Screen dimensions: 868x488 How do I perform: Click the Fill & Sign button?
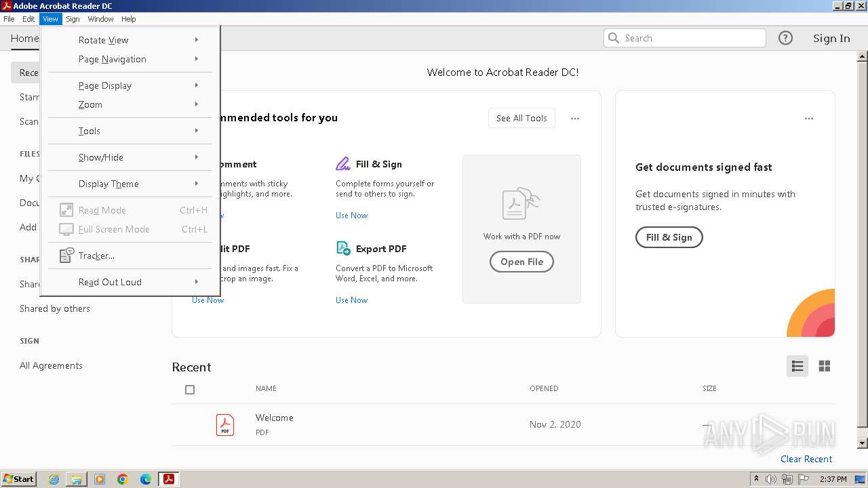click(x=669, y=237)
